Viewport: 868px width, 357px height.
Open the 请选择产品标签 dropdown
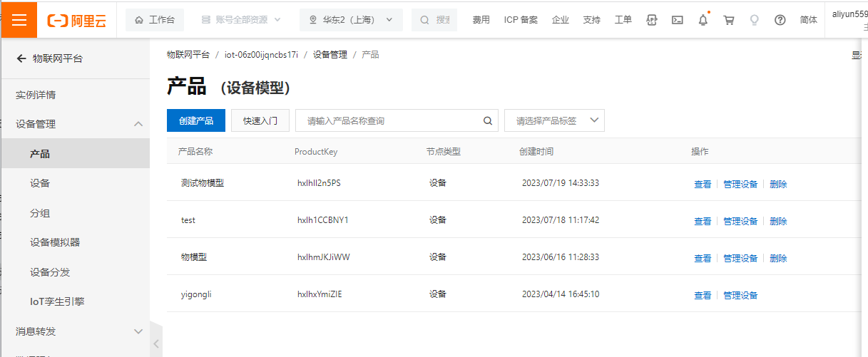(554, 121)
